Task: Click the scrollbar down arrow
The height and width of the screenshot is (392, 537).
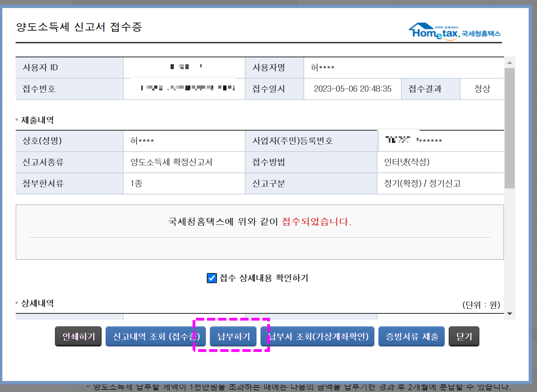Action: click(x=509, y=314)
